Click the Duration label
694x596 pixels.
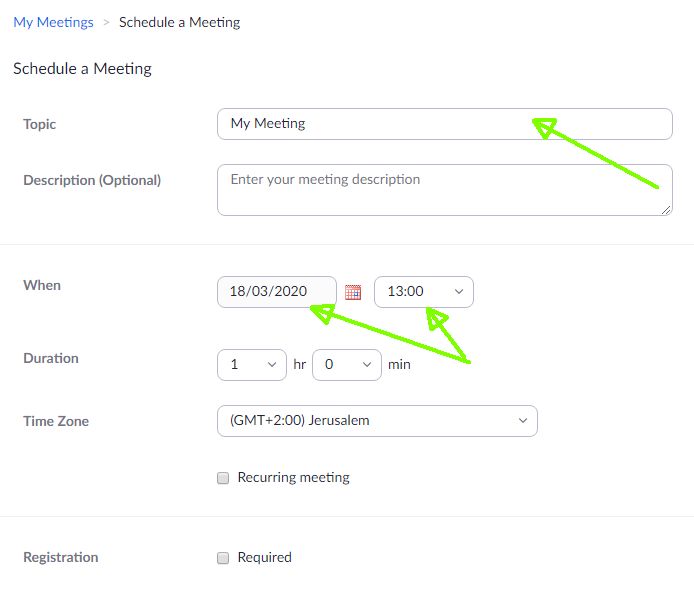point(51,358)
